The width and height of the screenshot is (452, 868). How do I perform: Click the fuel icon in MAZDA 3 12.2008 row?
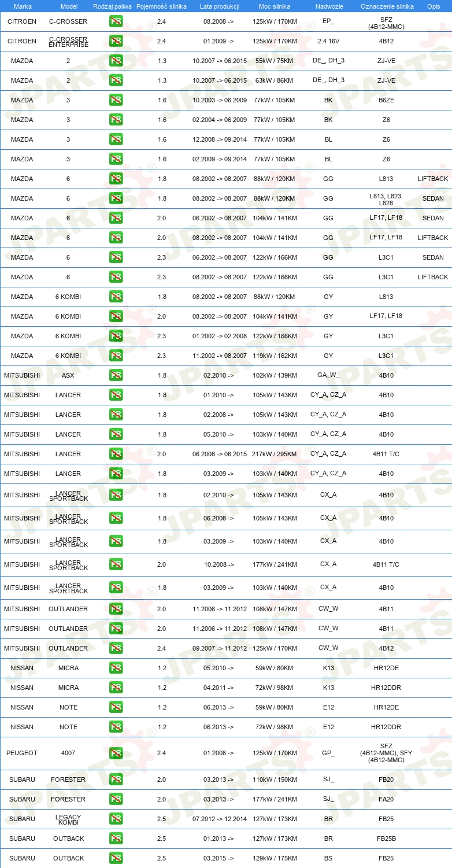coord(116,139)
